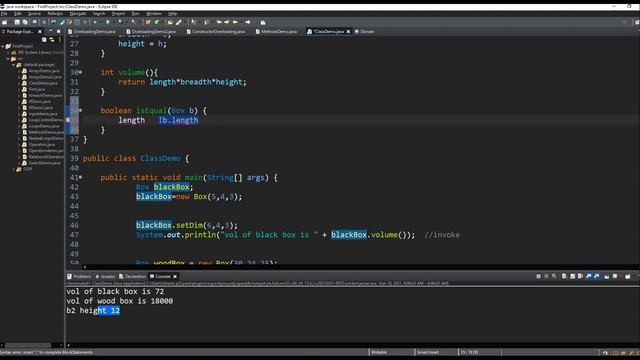Screen dimensions: 640x360
Task: Click Remove Launch console icon
Action: pos(546,276)
